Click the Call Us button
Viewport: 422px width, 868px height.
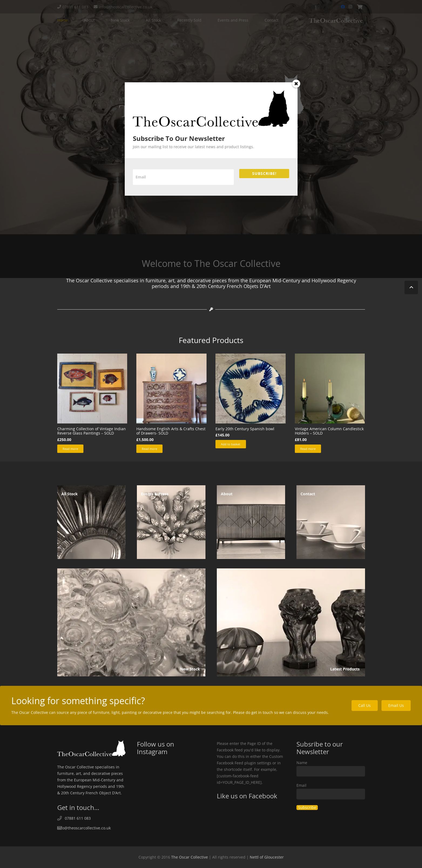[x=364, y=705]
